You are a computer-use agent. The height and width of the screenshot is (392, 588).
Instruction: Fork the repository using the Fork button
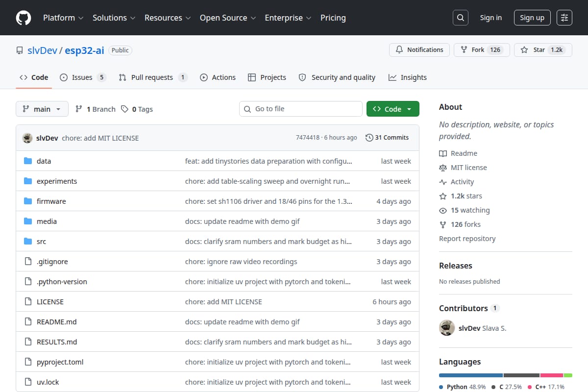click(482, 50)
